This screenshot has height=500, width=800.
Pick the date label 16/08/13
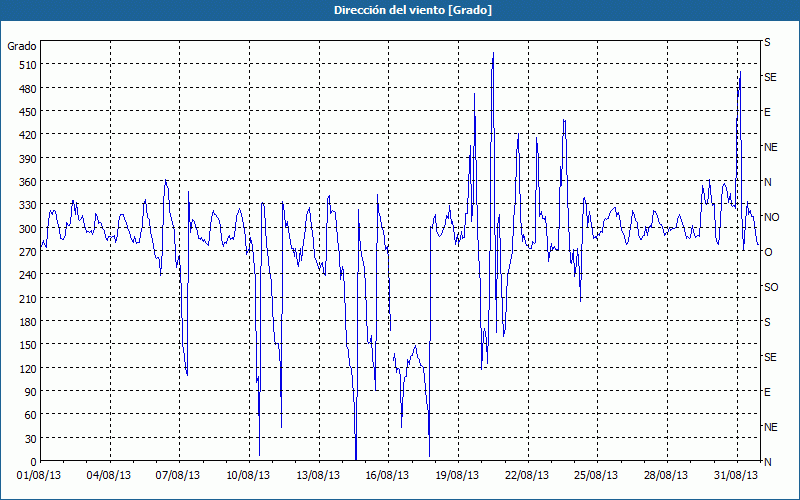[387, 476]
